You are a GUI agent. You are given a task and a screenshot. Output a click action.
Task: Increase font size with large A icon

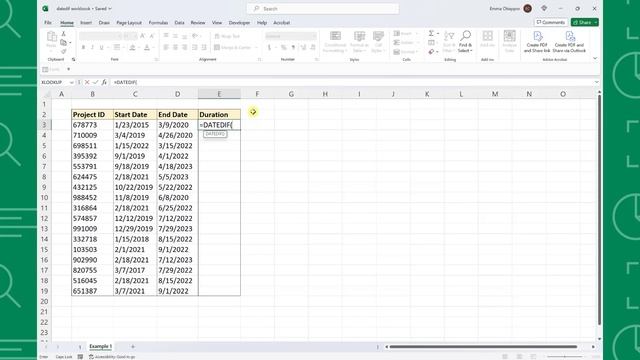point(143,36)
